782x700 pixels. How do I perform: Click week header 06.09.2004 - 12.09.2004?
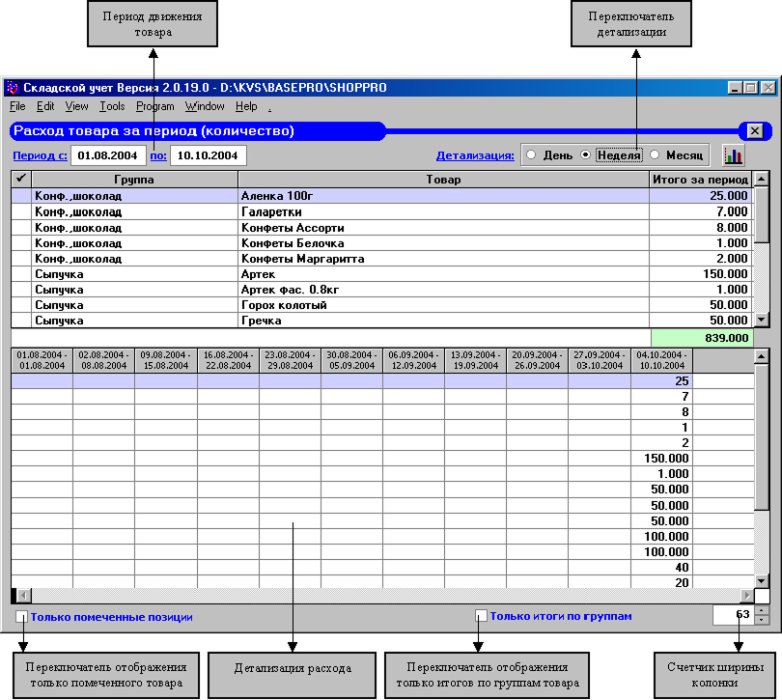click(x=414, y=360)
